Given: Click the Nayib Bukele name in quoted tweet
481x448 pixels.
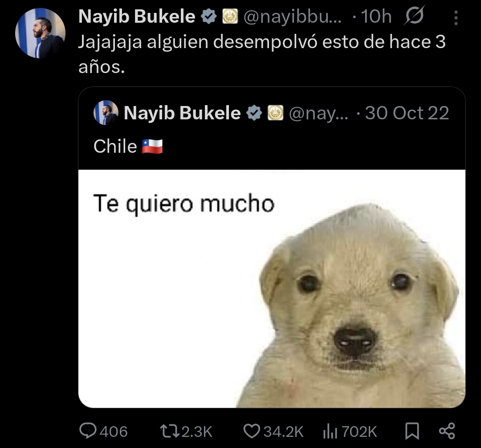Looking at the screenshot, I should coord(182,113).
